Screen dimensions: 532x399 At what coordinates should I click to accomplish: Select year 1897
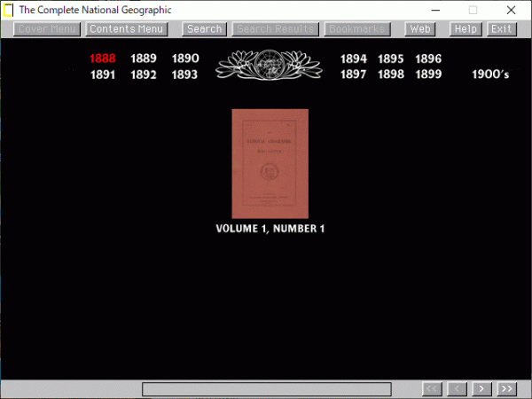[353, 74]
